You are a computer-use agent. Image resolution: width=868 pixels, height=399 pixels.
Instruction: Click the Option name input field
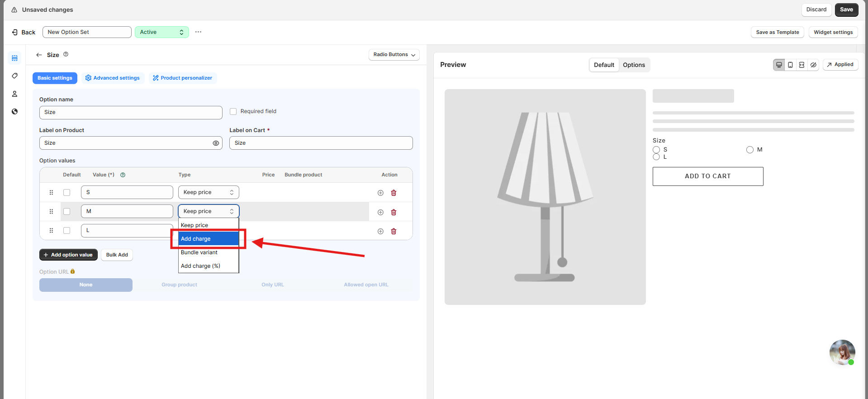click(x=131, y=112)
